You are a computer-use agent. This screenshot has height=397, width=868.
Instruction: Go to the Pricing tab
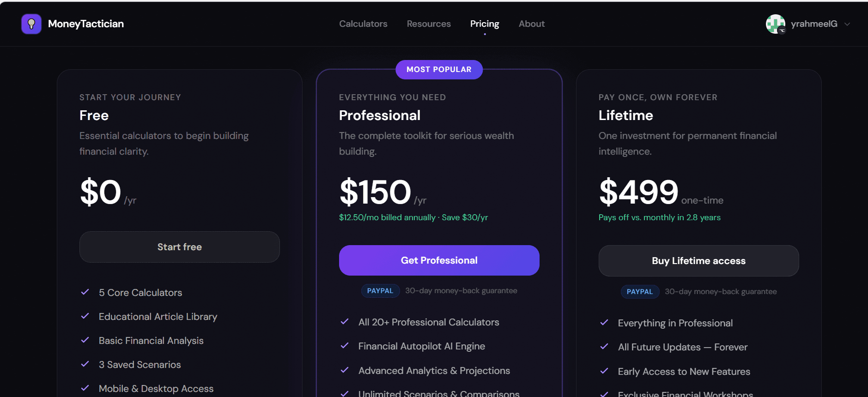485,24
